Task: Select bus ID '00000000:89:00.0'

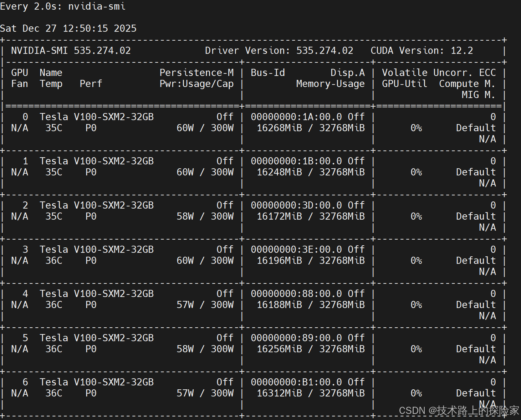Action: [x=296, y=338]
